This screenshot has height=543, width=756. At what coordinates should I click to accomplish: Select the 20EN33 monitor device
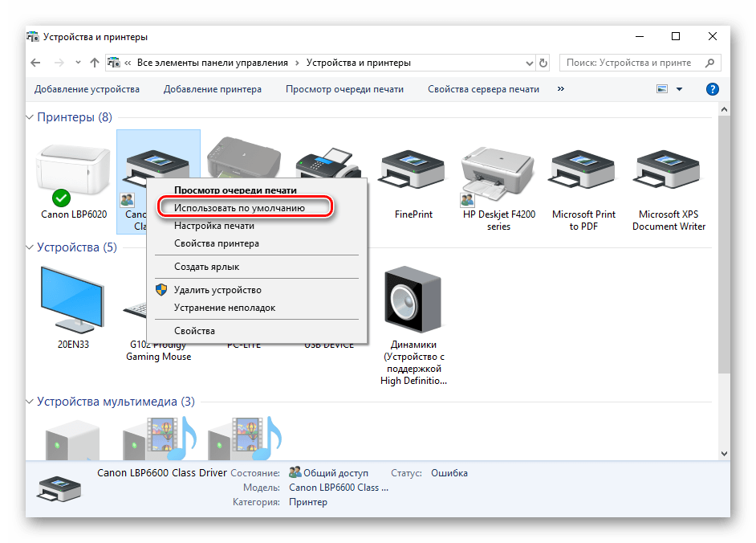pos(73,299)
